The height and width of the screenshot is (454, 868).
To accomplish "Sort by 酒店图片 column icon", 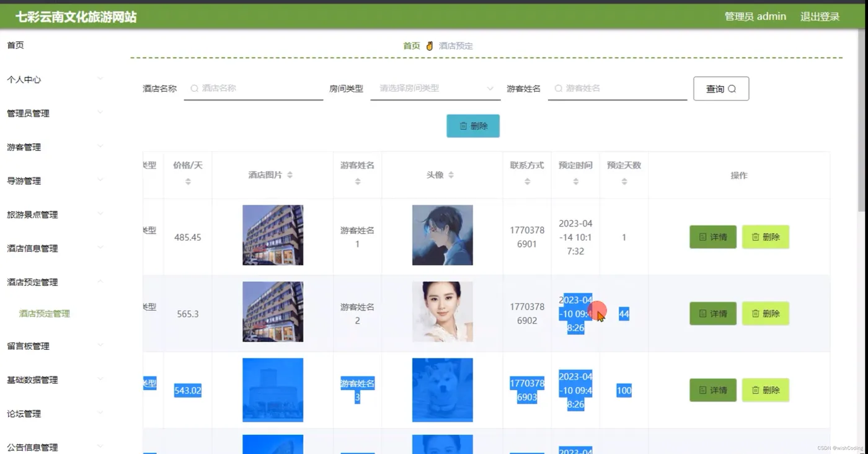I will pyautogui.click(x=290, y=176).
